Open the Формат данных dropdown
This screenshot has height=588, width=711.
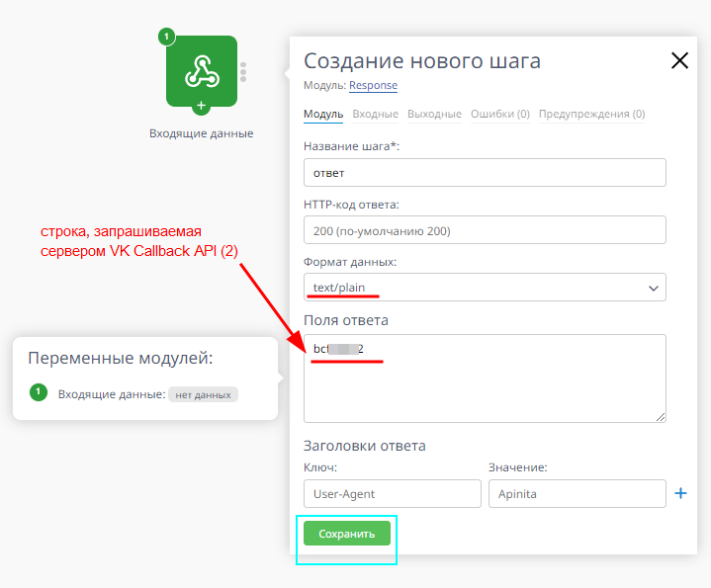coord(485,288)
